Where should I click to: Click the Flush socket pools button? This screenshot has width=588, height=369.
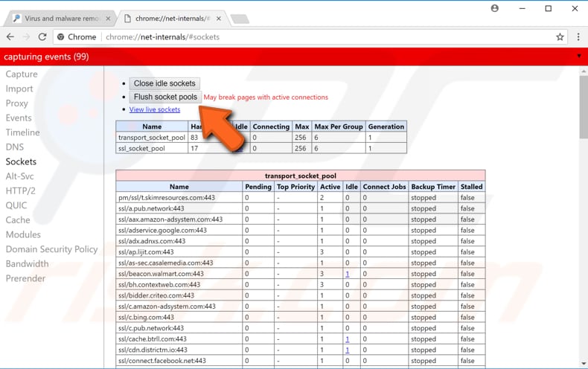coord(165,97)
